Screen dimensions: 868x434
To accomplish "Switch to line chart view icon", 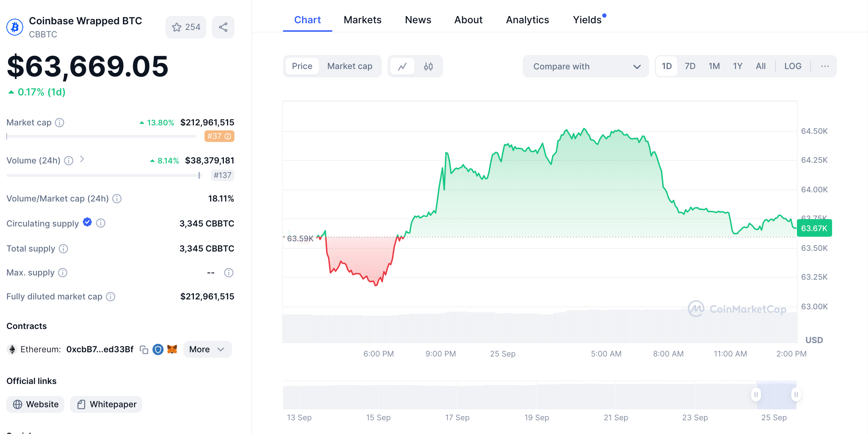I will pyautogui.click(x=403, y=66).
